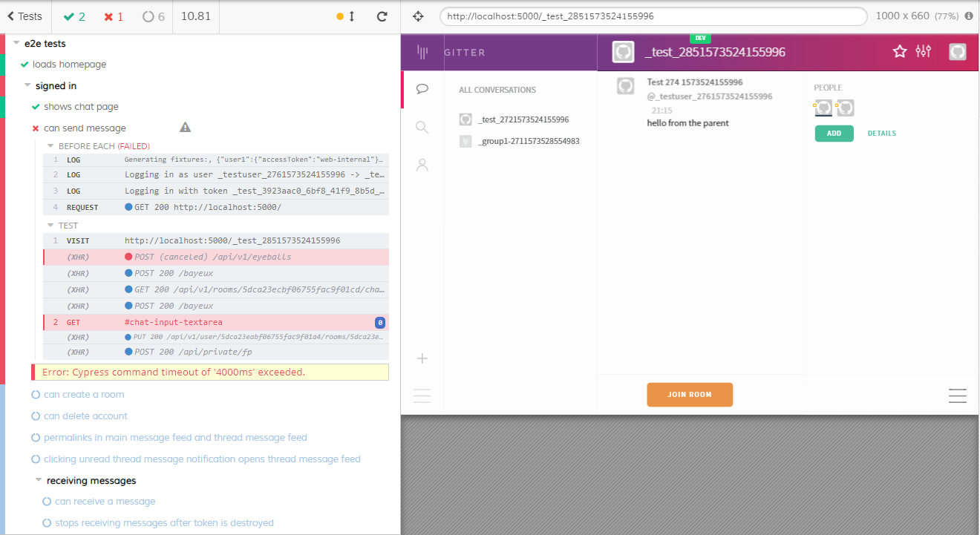Viewport: 980px width, 535px height.
Task: Collapse the signed in test group
Action: tap(27, 86)
